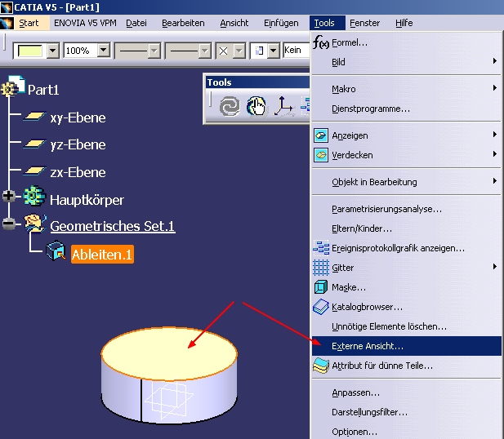Close the open Tools menu
This screenshot has width=504, height=439.
[x=328, y=23]
